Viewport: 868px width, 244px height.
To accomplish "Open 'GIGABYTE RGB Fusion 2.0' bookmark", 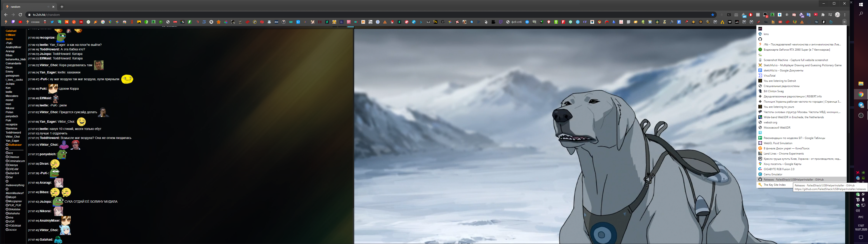I will [802, 169].
